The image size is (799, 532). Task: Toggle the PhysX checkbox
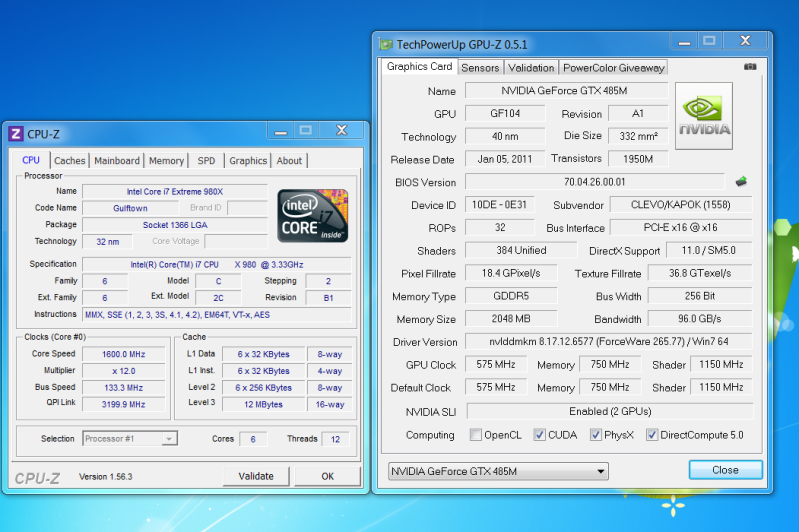click(595, 435)
